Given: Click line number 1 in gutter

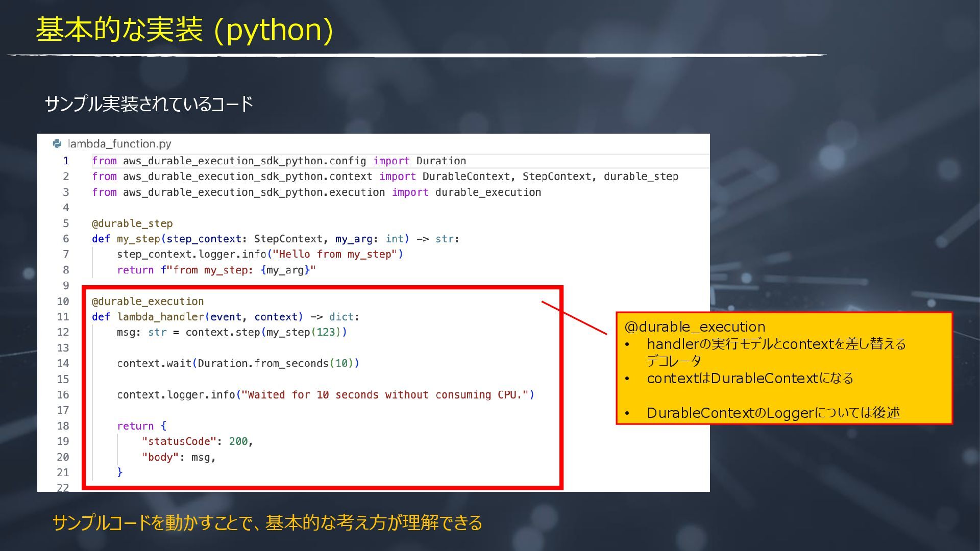Looking at the screenshot, I should point(66,161).
